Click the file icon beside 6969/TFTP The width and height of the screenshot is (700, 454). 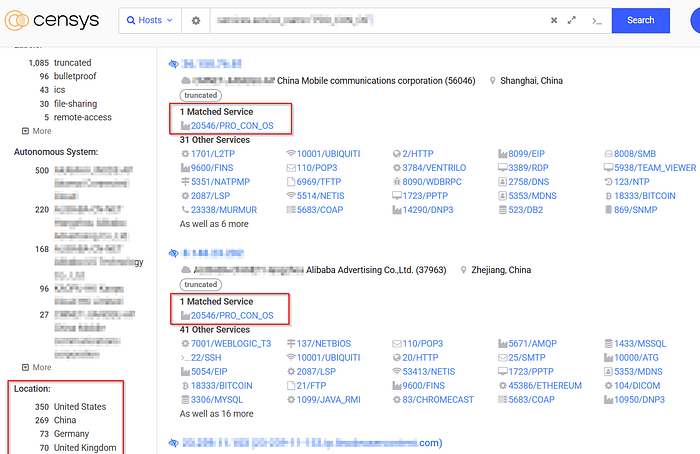click(291, 182)
